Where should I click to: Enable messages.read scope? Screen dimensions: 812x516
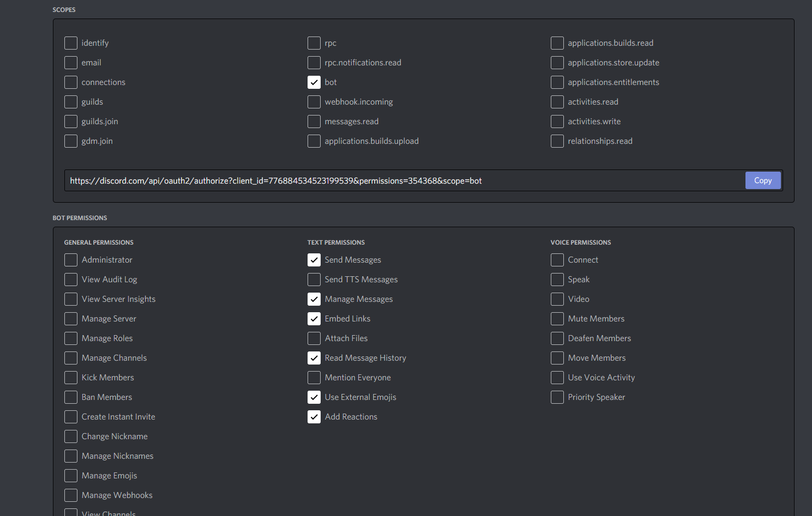(314, 122)
